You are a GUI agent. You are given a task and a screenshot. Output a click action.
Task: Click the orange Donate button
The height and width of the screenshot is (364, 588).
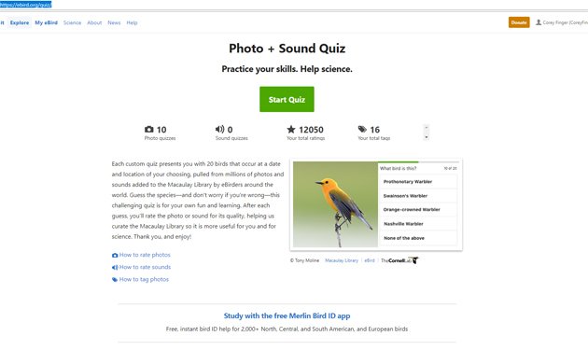519,22
